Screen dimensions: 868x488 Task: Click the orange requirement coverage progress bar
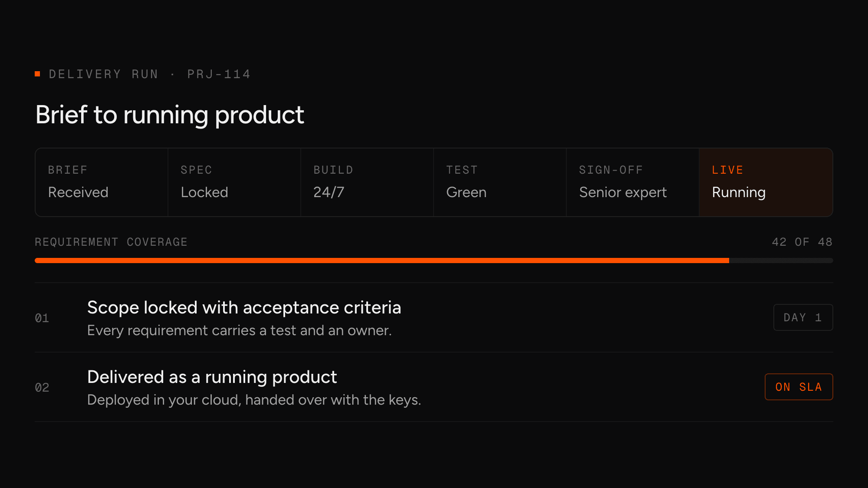[382, 260]
